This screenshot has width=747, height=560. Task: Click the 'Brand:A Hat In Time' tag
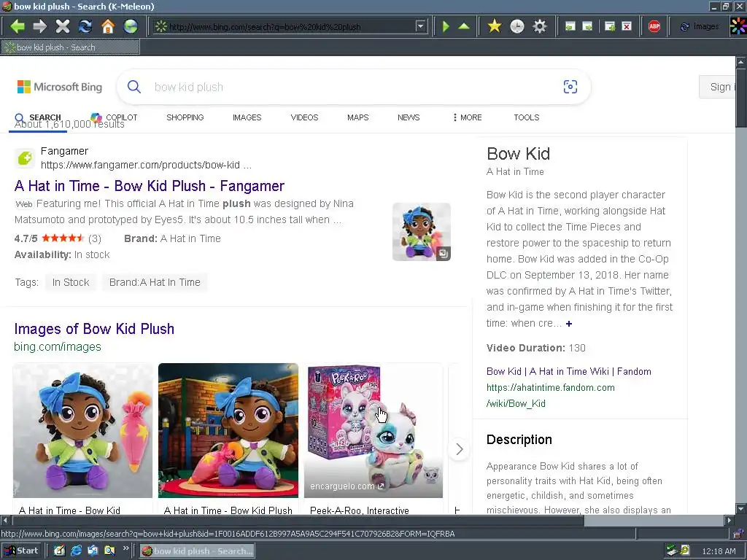coord(155,282)
